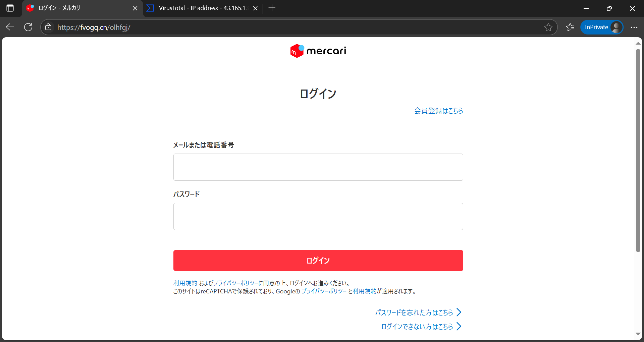Click chevron beside パスワードを忘れた方はこちら
The height and width of the screenshot is (342, 644).
click(459, 312)
